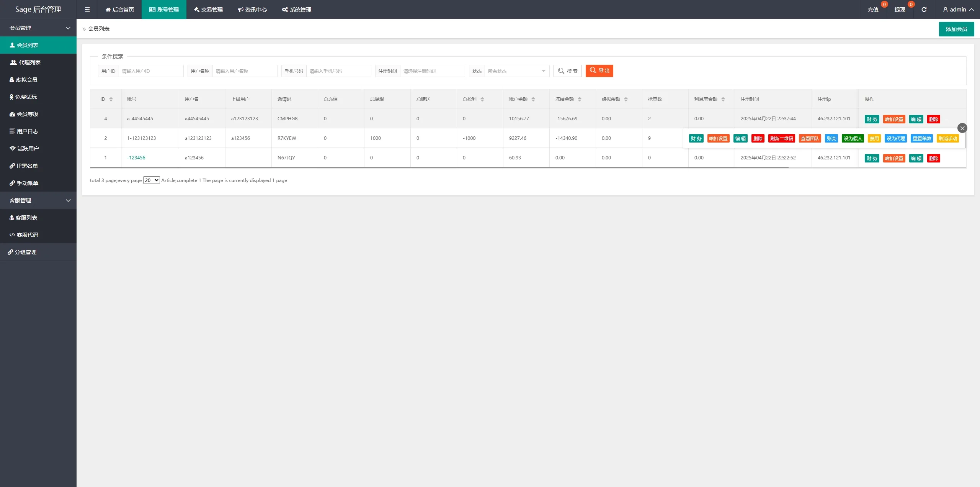Sort by 账户余额 column arrows
This screenshot has height=487, width=980.
(x=533, y=99)
